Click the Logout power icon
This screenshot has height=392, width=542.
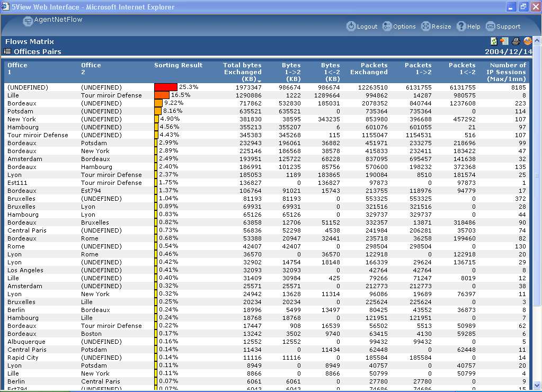tap(351, 26)
